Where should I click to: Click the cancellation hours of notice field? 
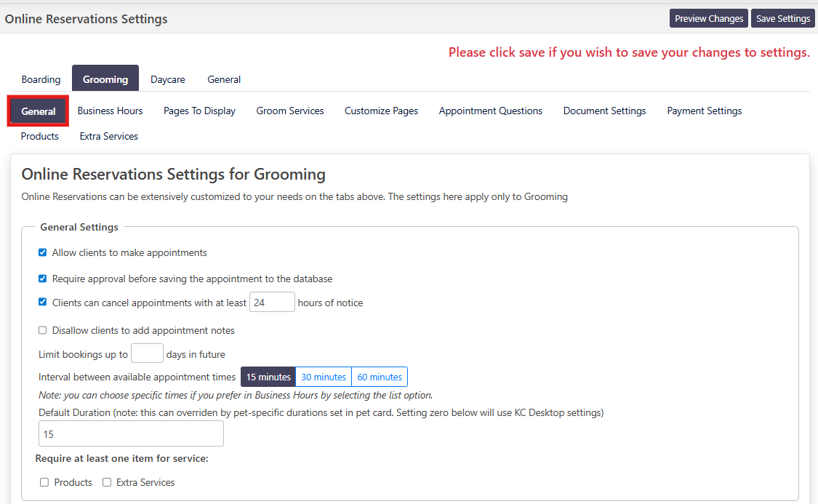coord(272,303)
